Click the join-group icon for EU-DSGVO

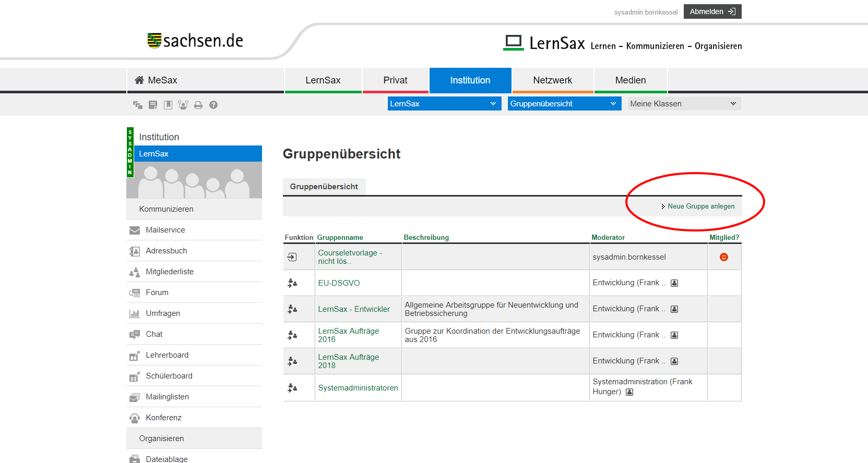point(292,283)
